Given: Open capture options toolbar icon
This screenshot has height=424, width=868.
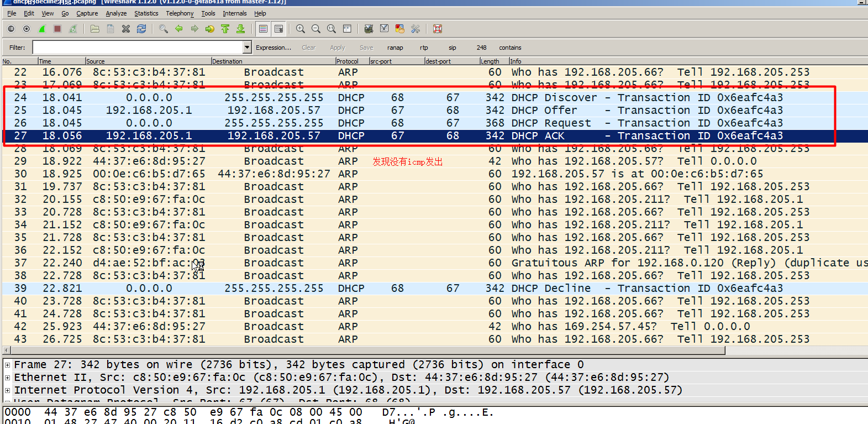Looking at the screenshot, I should (27, 29).
